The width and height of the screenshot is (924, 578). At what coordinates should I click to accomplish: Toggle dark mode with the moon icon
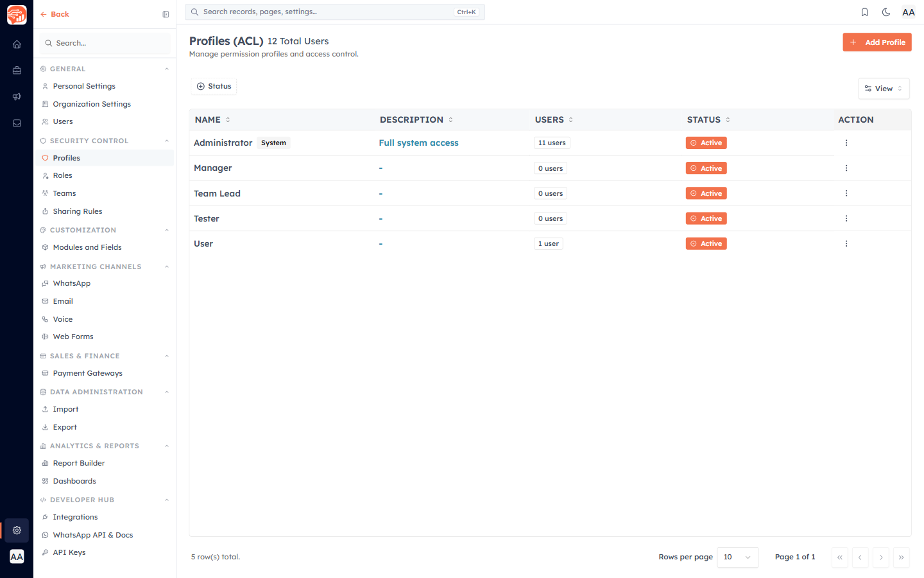(x=886, y=12)
